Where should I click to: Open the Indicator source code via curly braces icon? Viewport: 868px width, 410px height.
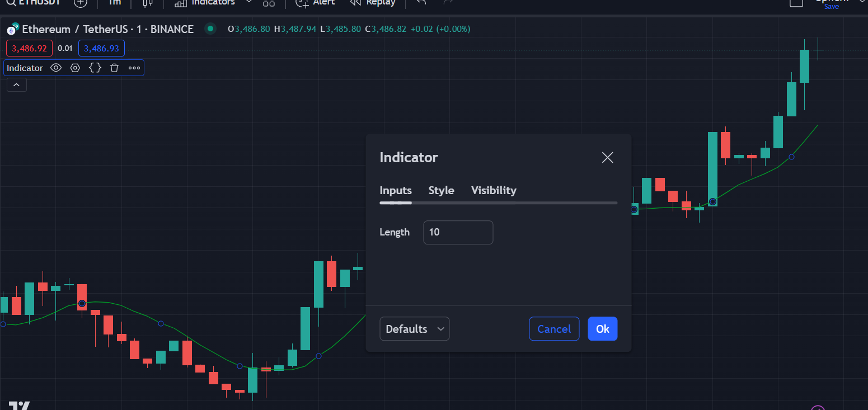[95, 67]
